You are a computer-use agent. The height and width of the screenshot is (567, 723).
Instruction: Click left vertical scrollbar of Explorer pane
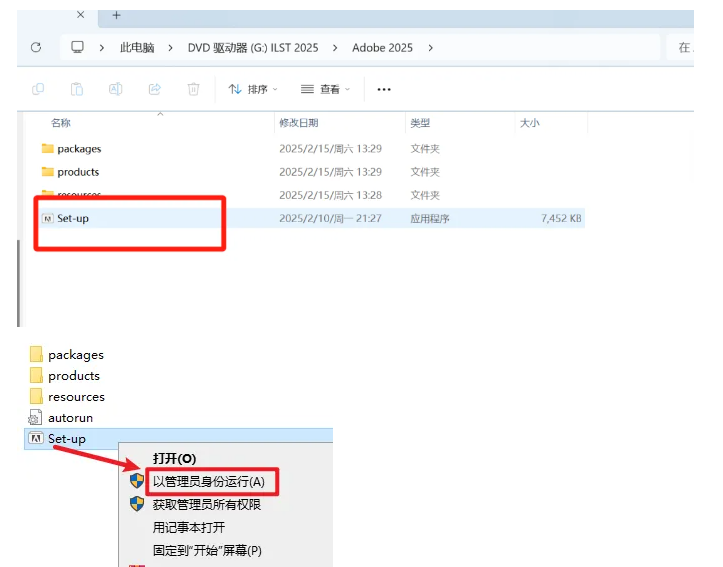point(19,283)
